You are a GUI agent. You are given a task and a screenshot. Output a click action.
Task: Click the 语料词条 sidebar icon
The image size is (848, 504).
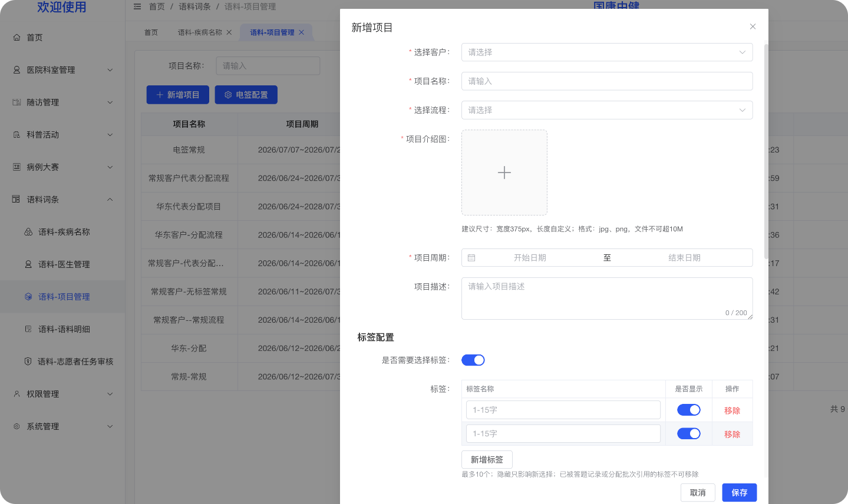pos(17,199)
